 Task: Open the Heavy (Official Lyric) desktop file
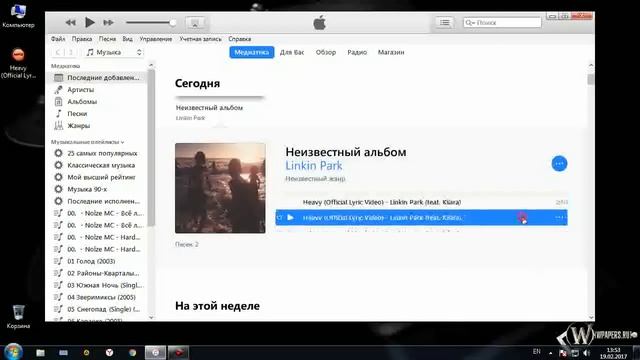pos(18,64)
